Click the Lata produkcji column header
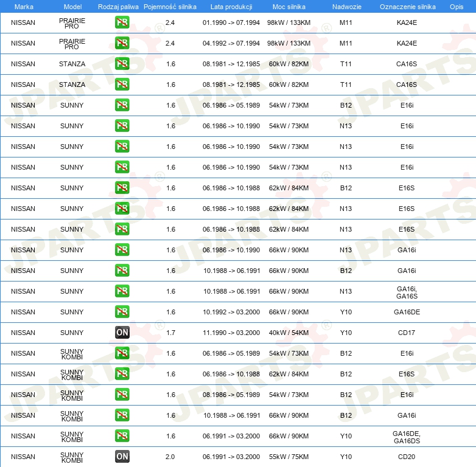476x467 pixels. [231, 7]
